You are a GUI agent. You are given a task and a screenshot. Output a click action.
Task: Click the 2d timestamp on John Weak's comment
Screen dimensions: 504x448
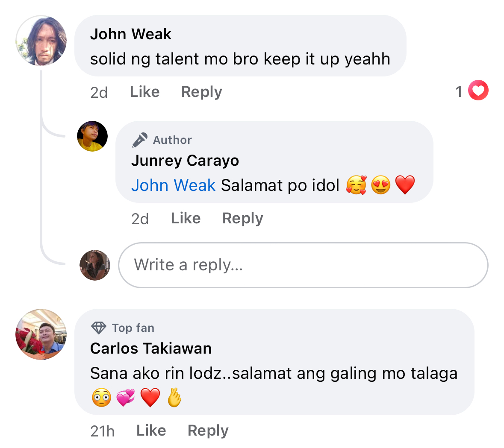[x=99, y=93]
